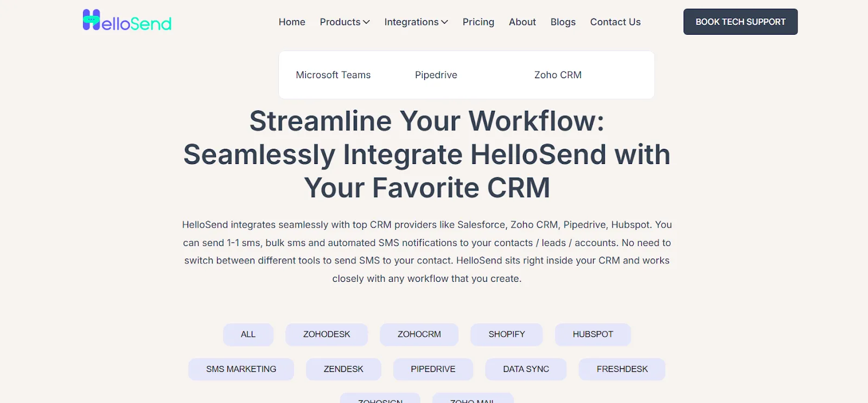Screen dimensions: 868x403
Task: Choose Pipedrive from the integrations menu
Action: pos(436,75)
